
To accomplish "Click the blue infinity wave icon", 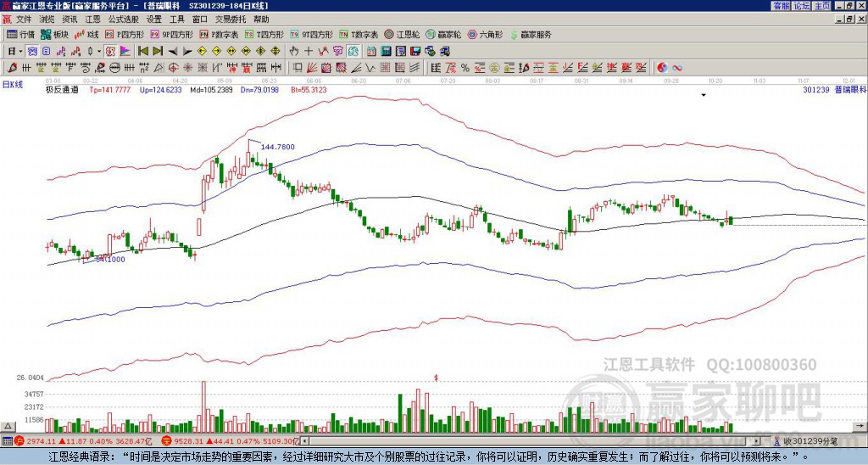I will pyautogui.click(x=677, y=68).
